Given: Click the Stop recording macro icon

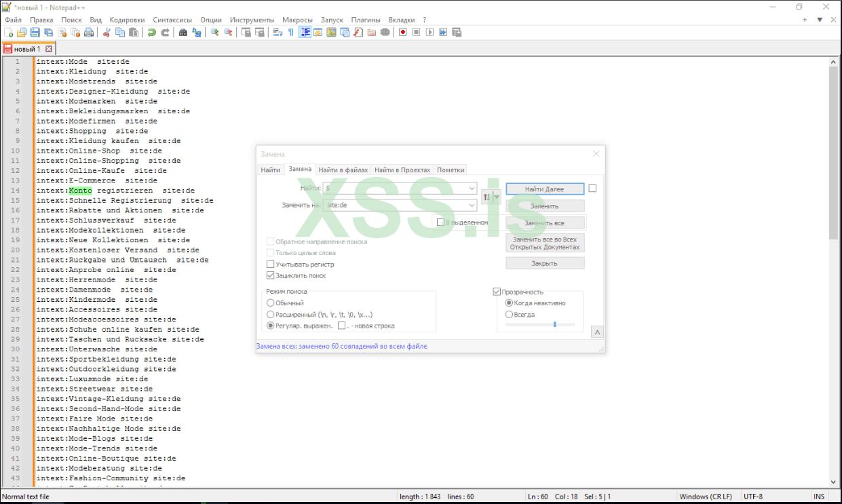Looking at the screenshot, I should 416,32.
